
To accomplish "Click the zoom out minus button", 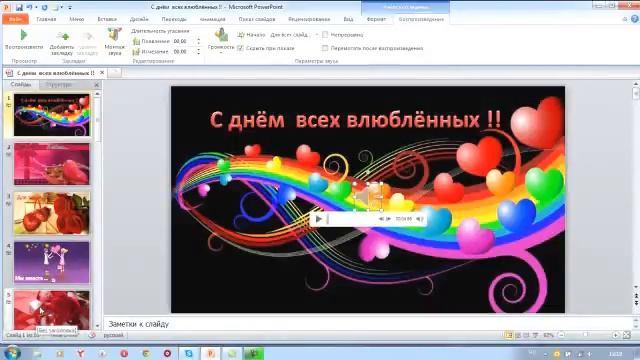I will (562, 335).
